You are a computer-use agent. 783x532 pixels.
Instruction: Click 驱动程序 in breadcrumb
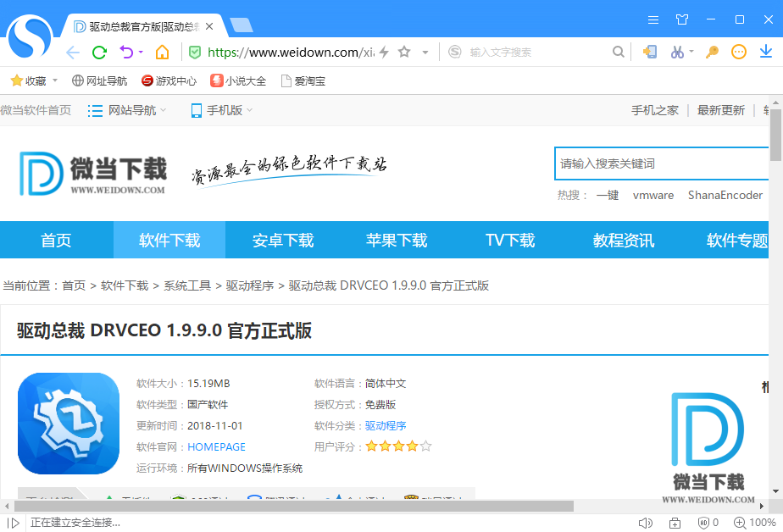click(250, 285)
